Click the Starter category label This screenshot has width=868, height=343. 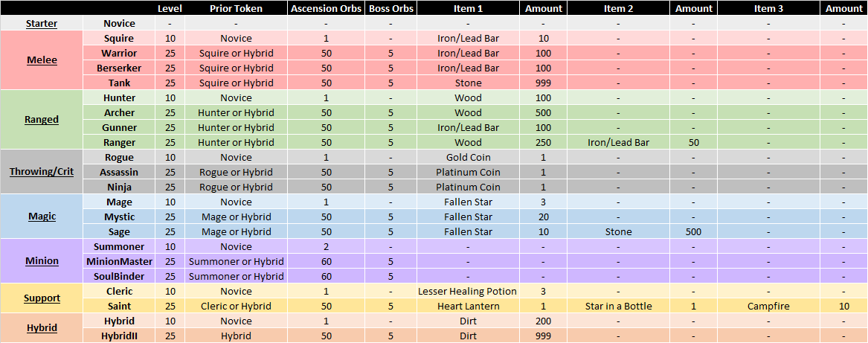tap(42, 24)
